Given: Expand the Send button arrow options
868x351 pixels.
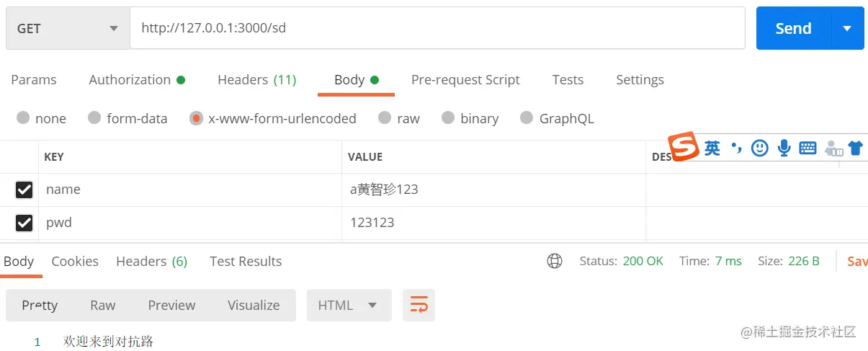Looking at the screenshot, I should [x=847, y=28].
